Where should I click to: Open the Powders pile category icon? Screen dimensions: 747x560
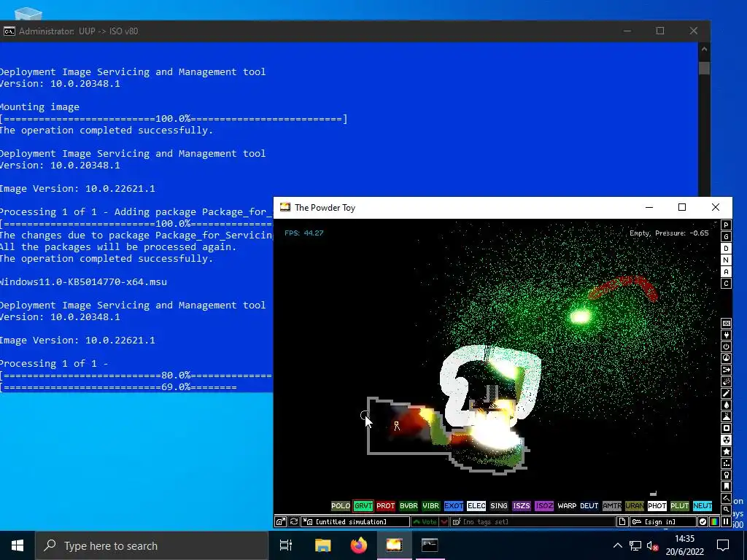726,416
